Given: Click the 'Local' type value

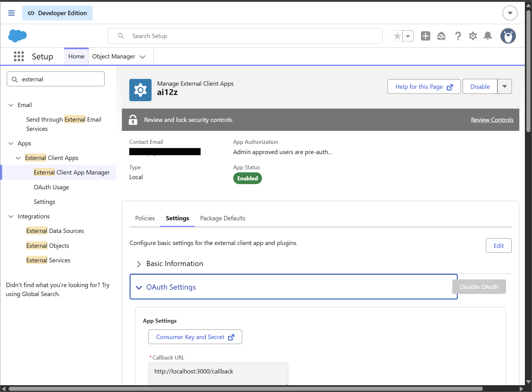Looking at the screenshot, I should point(136,177).
